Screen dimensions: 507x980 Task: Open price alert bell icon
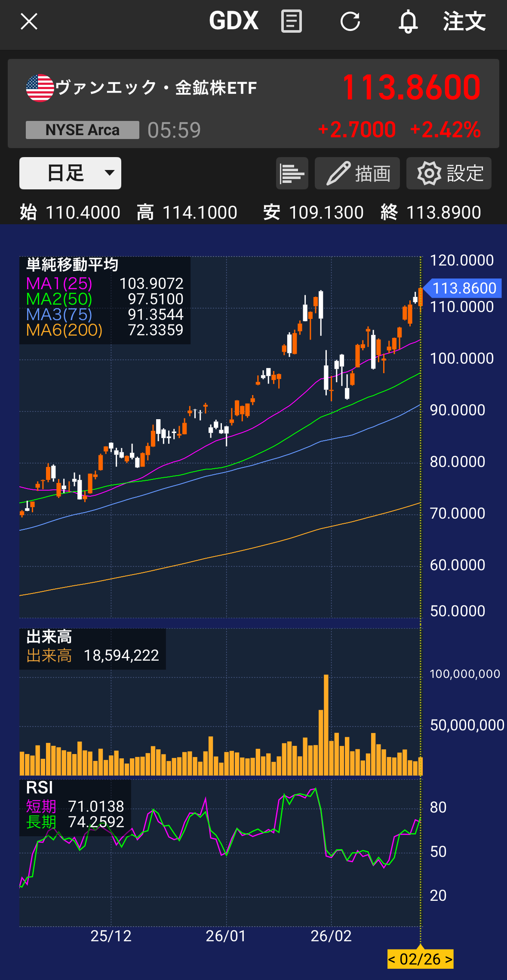(x=408, y=22)
